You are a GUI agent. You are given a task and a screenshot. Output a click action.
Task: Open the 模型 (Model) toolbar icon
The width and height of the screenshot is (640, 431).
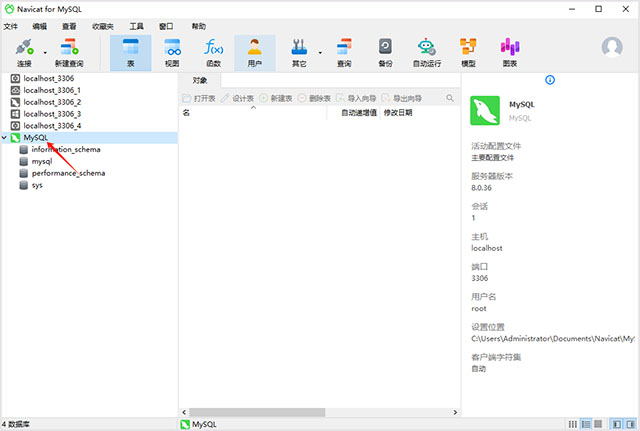(x=468, y=52)
